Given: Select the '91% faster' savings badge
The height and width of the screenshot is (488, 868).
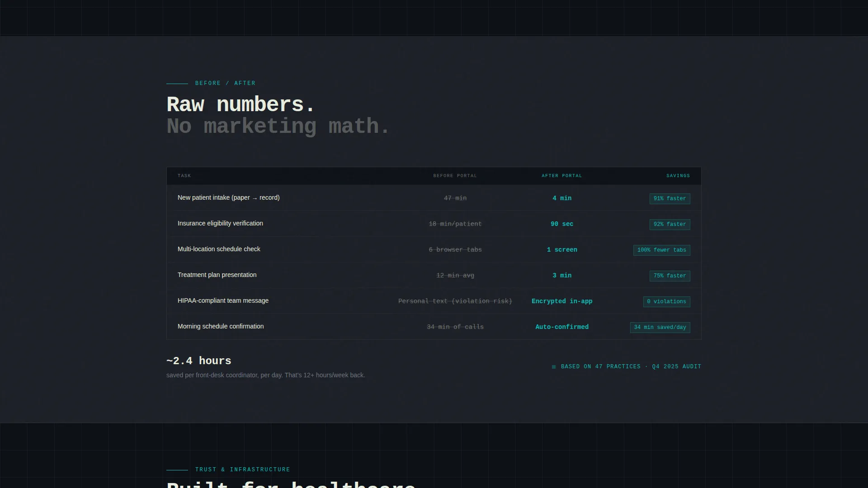Looking at the screenshot, I should coord(670,199).
